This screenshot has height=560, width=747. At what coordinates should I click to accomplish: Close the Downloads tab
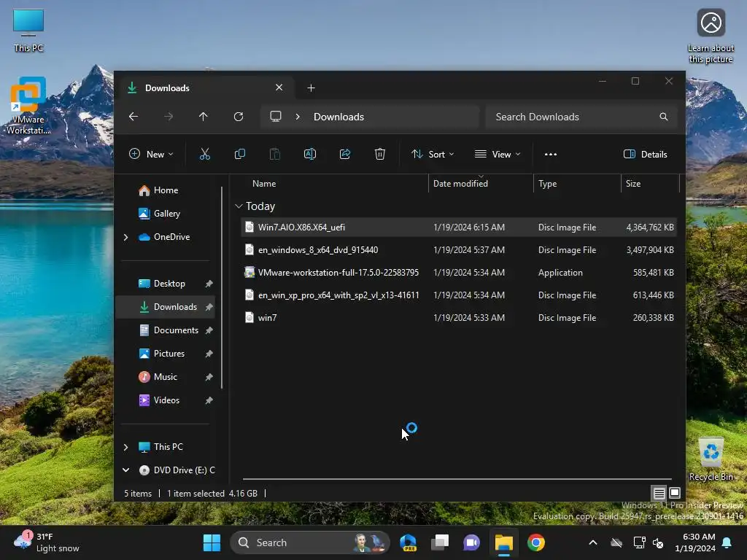coord(279,87)
